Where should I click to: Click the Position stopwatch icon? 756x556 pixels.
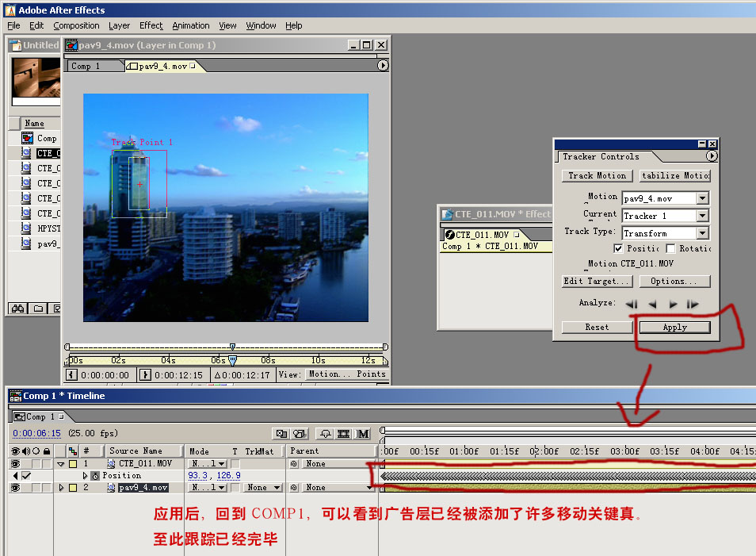pos(95,476)
